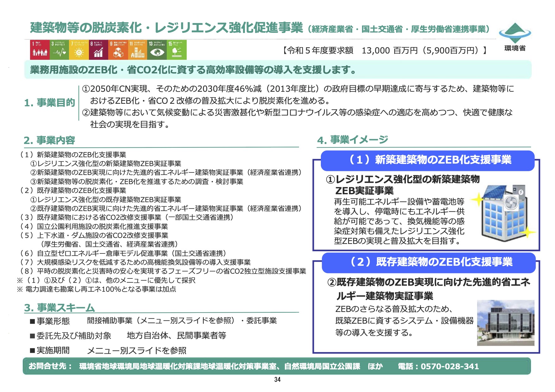The width and height of the screenshot is (555, 392).
Task: Click the banner 業務用施設のZEB化・省CO2化に資する
Action: [278, 70]
